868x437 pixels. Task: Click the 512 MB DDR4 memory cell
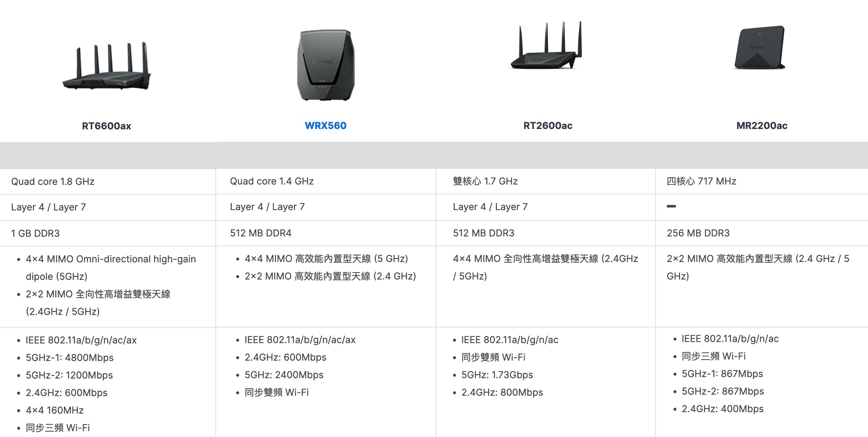(261, 233)
